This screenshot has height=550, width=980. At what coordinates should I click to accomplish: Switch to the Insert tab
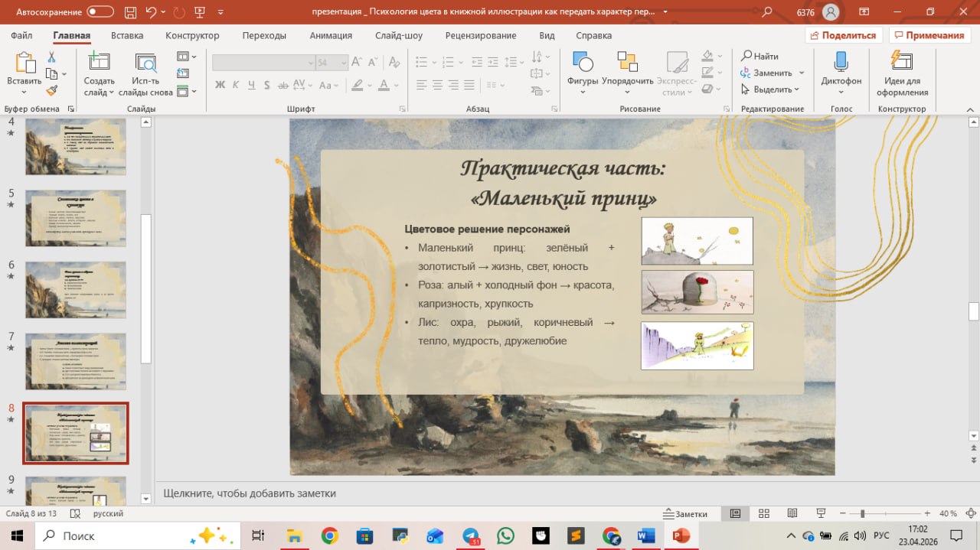(x=127, y=35)
